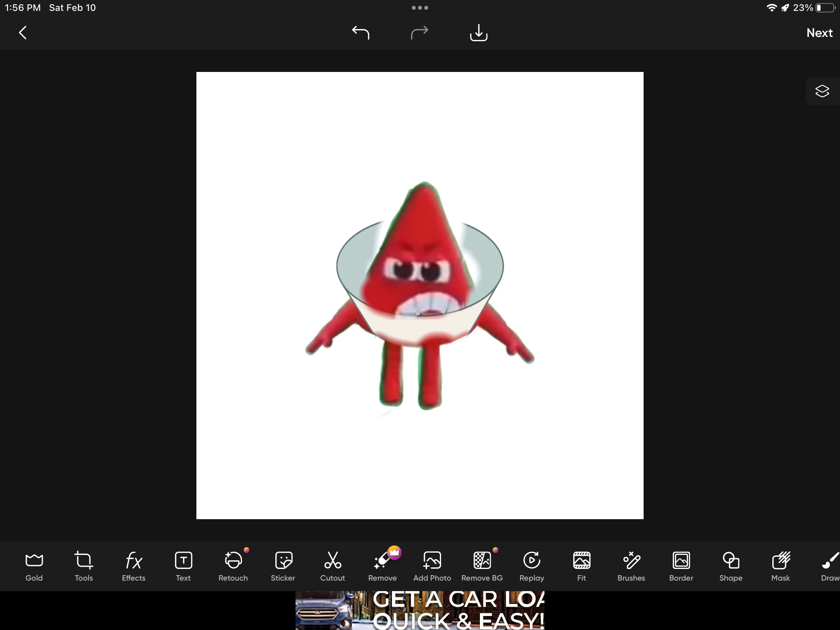Tap the Next button
The image size is (840, 630).
point(819,33)
